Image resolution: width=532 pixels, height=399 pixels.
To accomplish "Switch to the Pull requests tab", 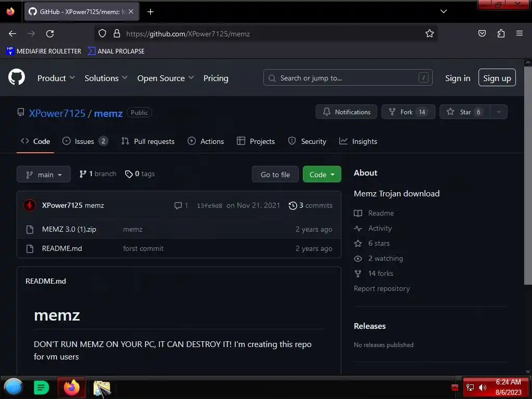I will point(148,141).
